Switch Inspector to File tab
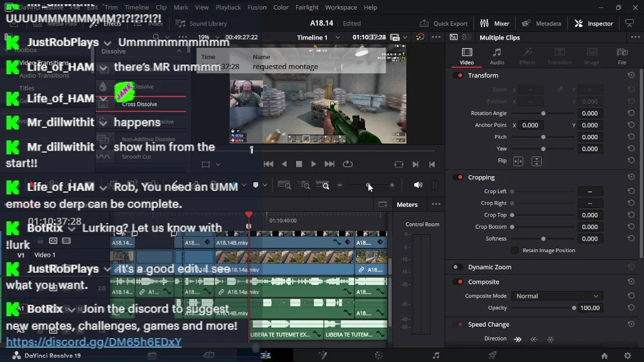This screenshot has width=644, height=362. 622,56
